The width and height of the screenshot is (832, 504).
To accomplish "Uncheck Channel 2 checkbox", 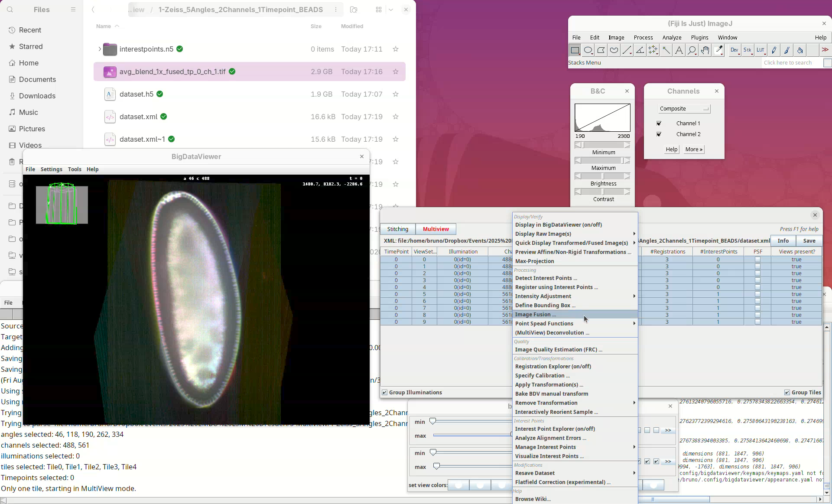I will click(x=659, y=134).
